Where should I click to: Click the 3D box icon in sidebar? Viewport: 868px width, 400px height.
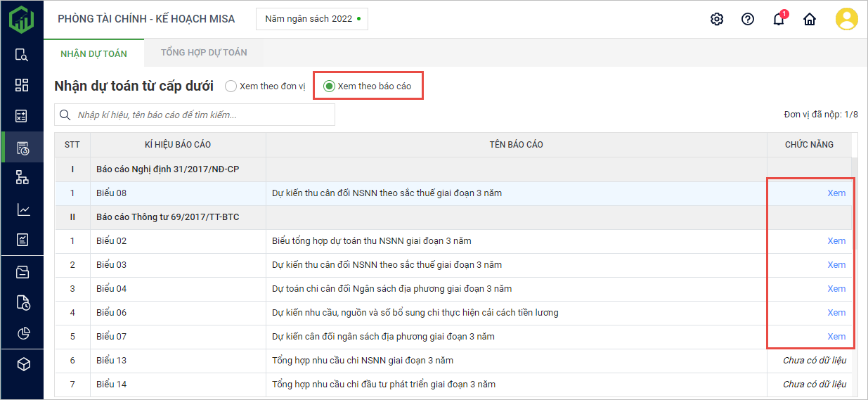pyautogui.click(x=22, y=364)
